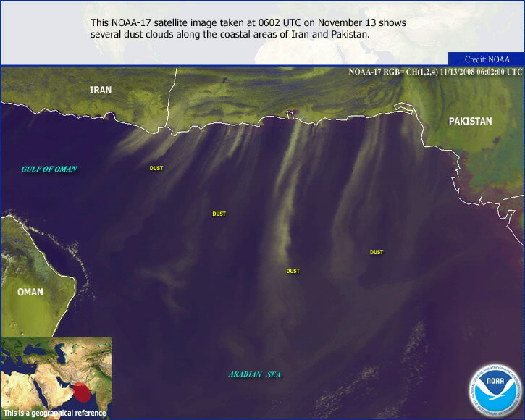Click the NOAA-17 RGB timestamp text
The width and height of the screenshot is (525, 420).
434,72
